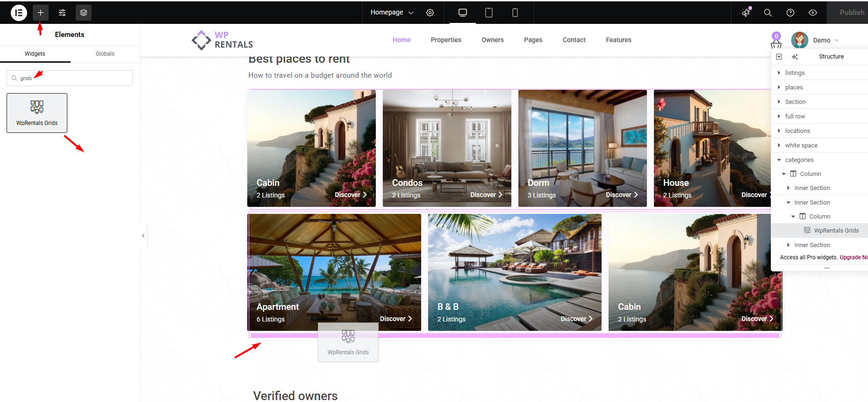Toggle the Structure layers icon

84,13
